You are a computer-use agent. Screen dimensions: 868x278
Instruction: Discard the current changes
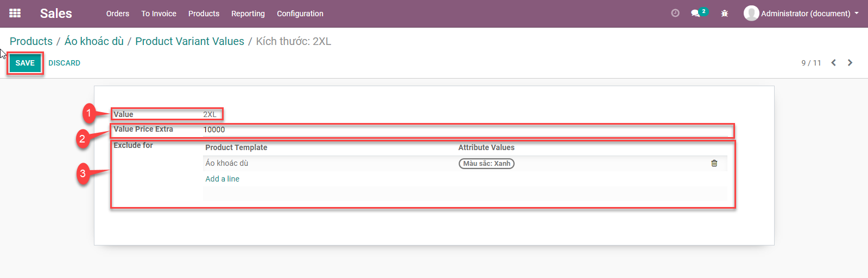64,63
